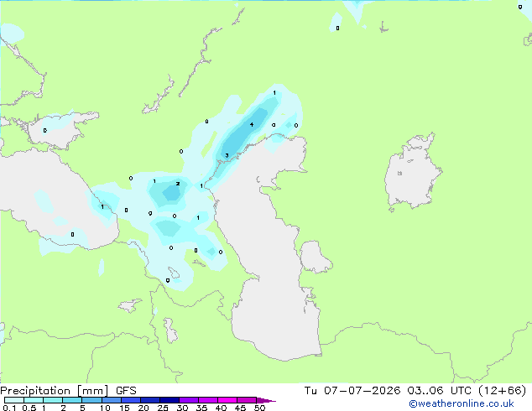532x411 pixels.
Task: Select the 25–30 mm dark navy swatch
Action: pos(170,400)
